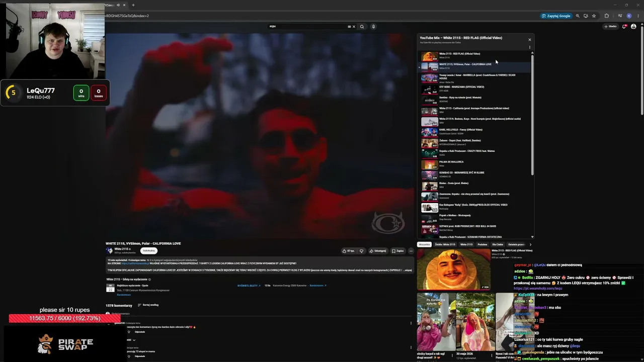
Task: Like the CALIFORNIA LOVE video
Action: (348, 251)
